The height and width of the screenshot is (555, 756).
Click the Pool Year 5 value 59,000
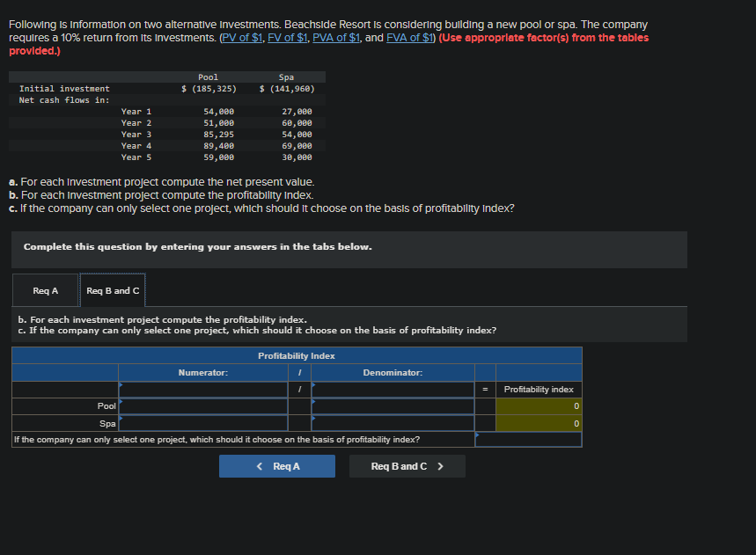[x=218, y=157]
